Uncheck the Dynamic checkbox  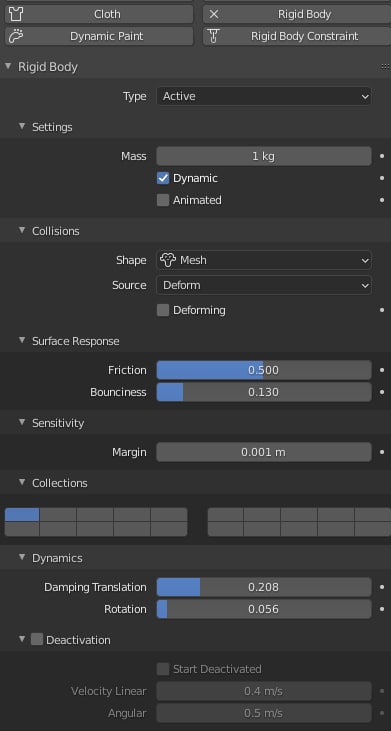coord(163,178)
